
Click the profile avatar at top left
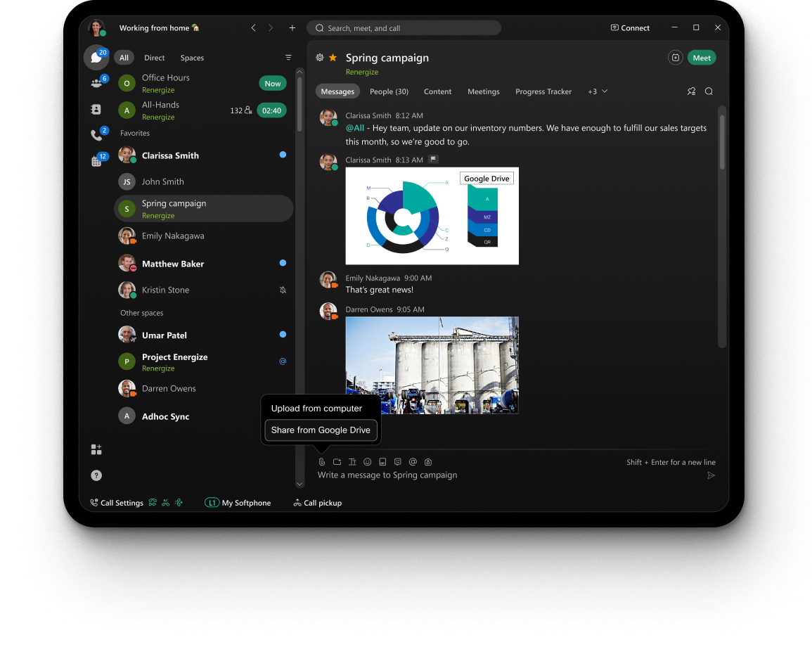[97, 27]
